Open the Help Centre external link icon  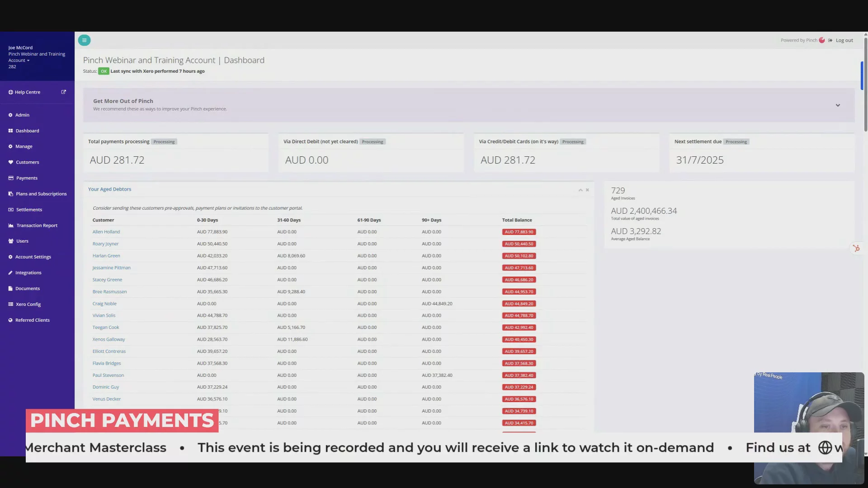click(x=64, y=92)
